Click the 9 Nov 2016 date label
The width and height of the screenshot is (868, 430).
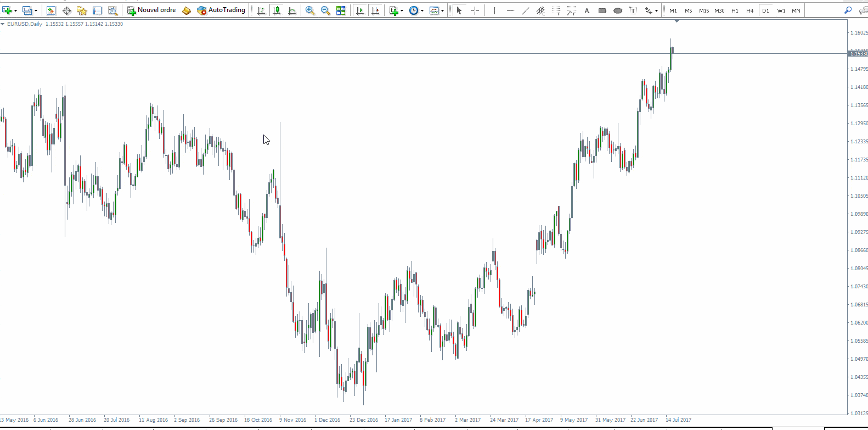click(293, 420)
